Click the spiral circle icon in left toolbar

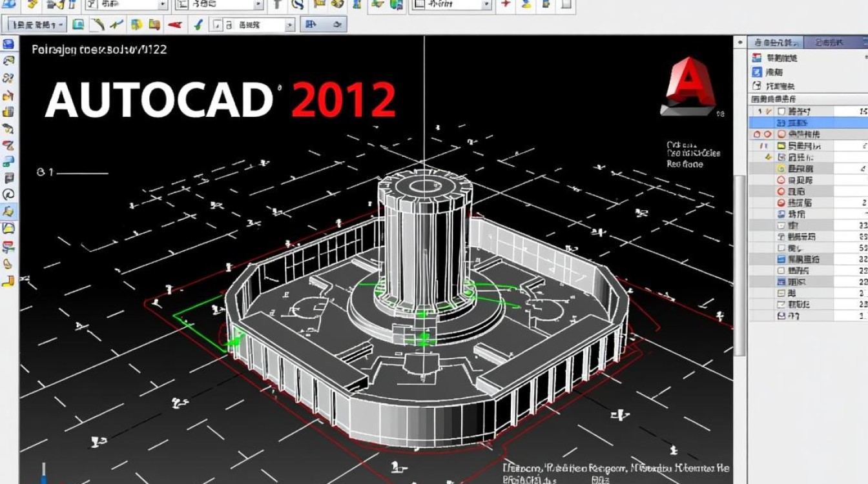pyautogui.click(x=8, y=194)
